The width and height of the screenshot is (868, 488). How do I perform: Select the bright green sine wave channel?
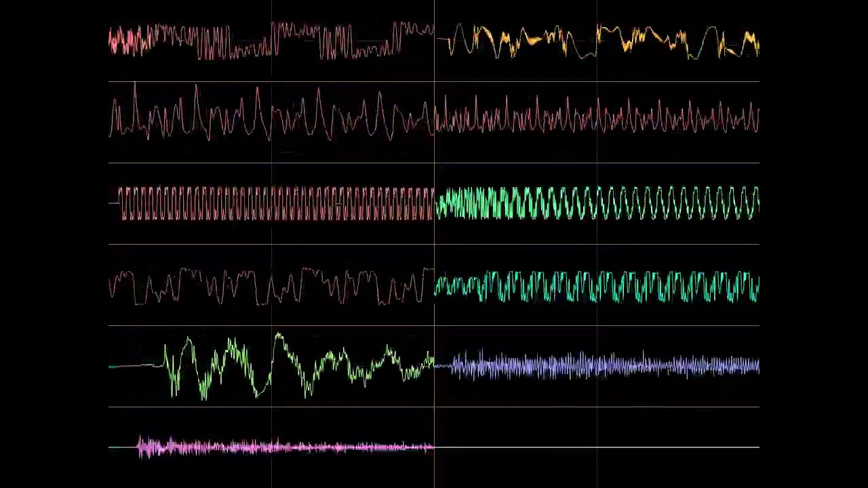coord(597,203)
